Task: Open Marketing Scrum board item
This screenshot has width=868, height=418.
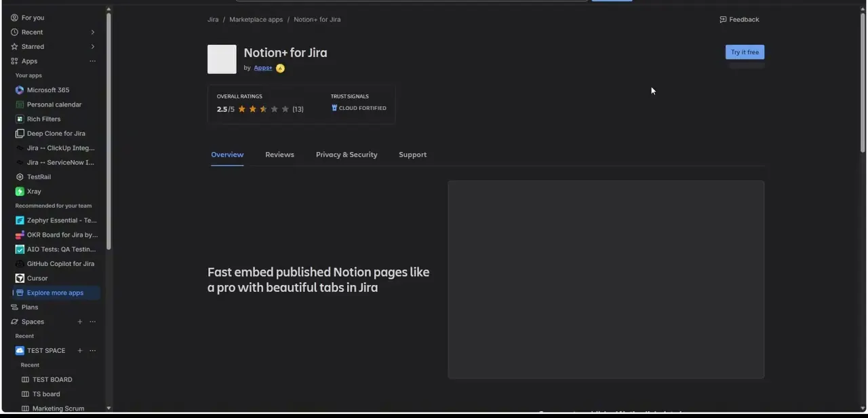Action: [58, 408]
